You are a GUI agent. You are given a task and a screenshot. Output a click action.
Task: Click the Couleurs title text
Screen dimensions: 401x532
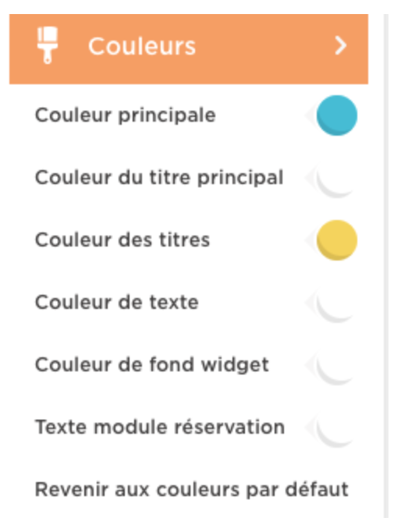pos(142,46)
